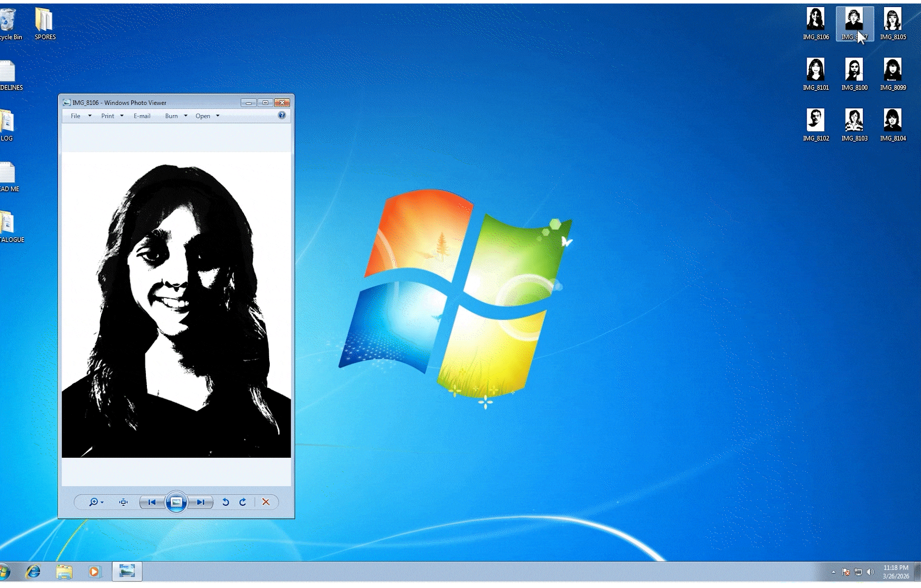Screen dimensions: 921x588
Task: Show hidden tray icons arrow
Action: click(x=833, y=572)
